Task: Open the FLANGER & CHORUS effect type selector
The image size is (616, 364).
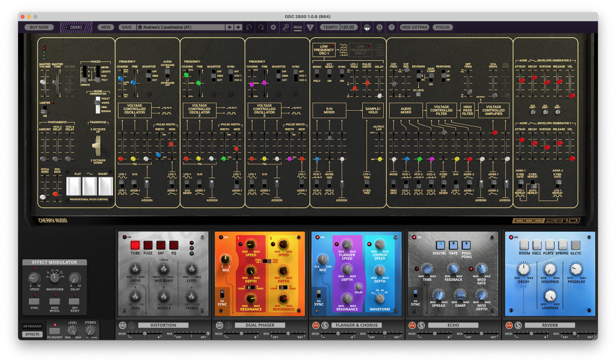Action: pos(356,325)
